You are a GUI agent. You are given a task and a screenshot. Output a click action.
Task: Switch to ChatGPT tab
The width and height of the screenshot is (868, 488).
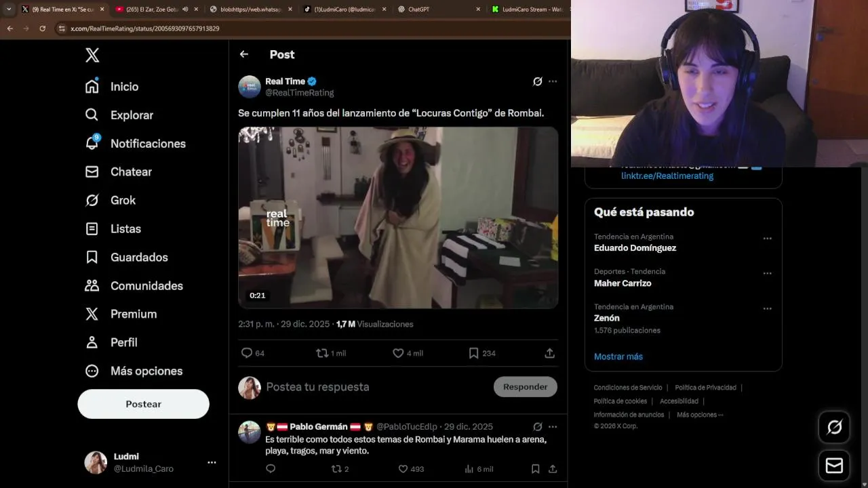coord(439,9)
